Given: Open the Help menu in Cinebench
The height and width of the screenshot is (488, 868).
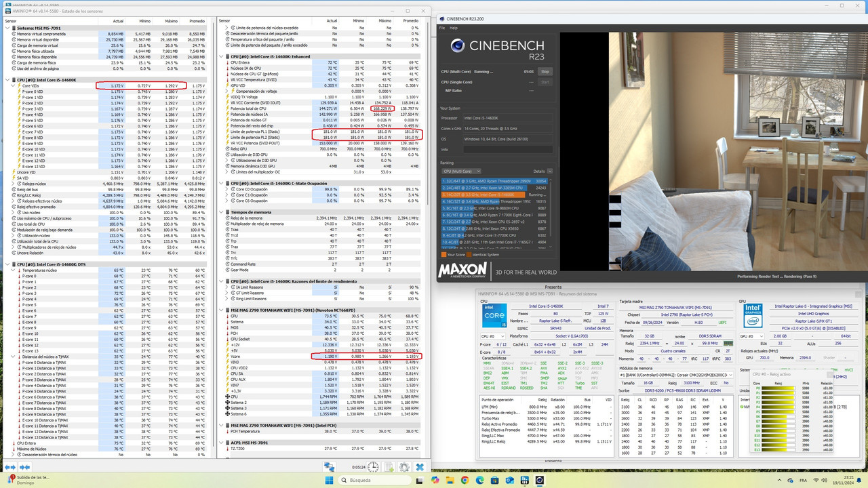Looking at the screenshot, I should tap(454, 28).
